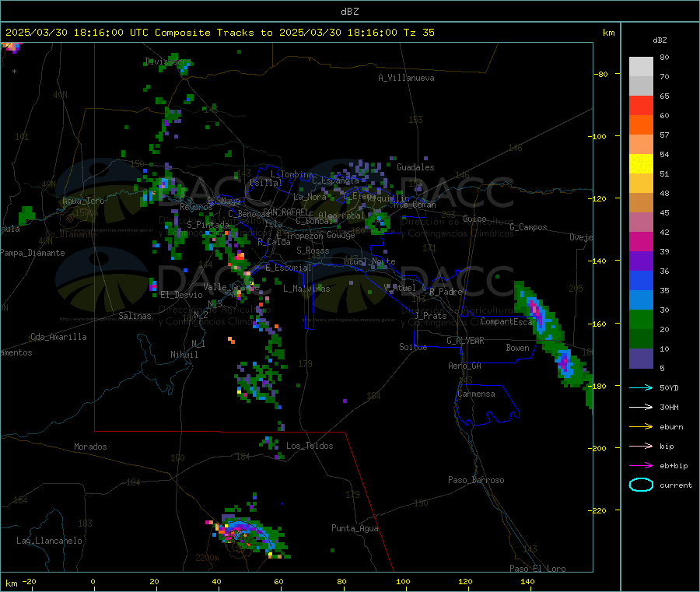Click the Divisadero place label
The width and height of the screenshot is (700, 592).
coord(168,61)
